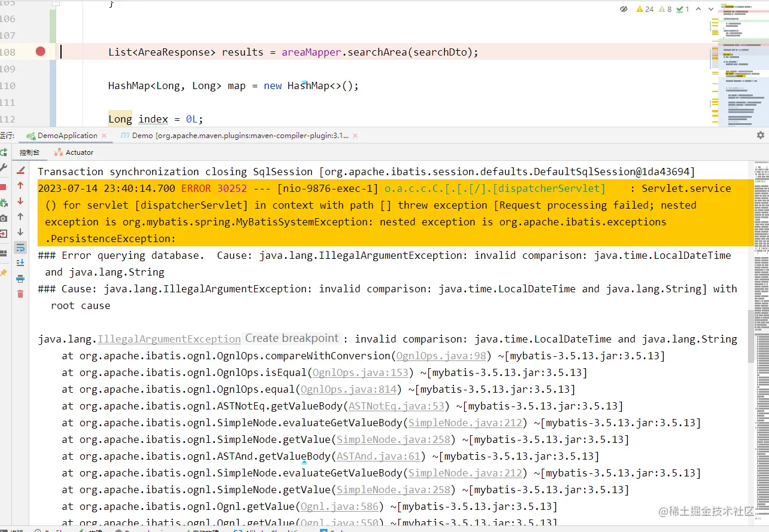Screen dimensions: 769x532
Task: Open the OgnlOps.java:814 link
Action: (x=348, y=389)
